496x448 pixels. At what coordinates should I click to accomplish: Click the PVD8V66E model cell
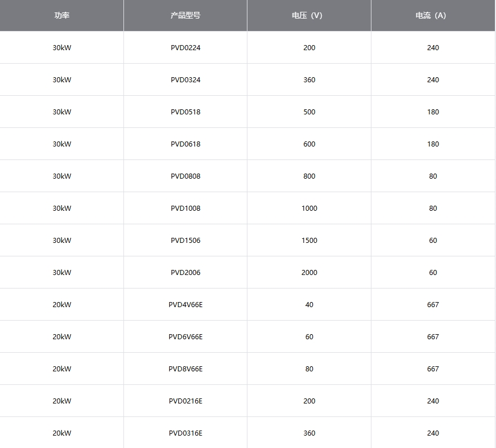(185, 369)
